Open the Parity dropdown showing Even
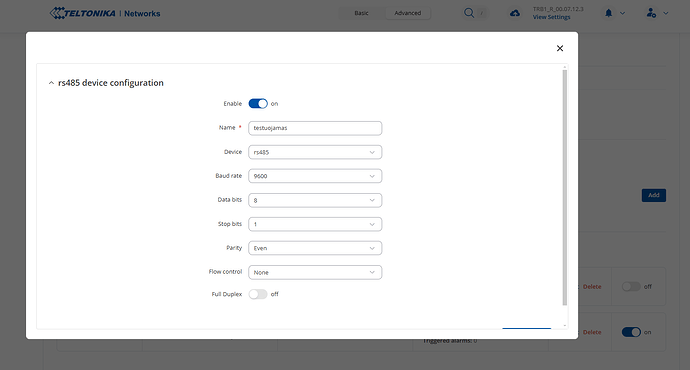The height and width of the screenshot is (370, 690). (x=315, y=248)
